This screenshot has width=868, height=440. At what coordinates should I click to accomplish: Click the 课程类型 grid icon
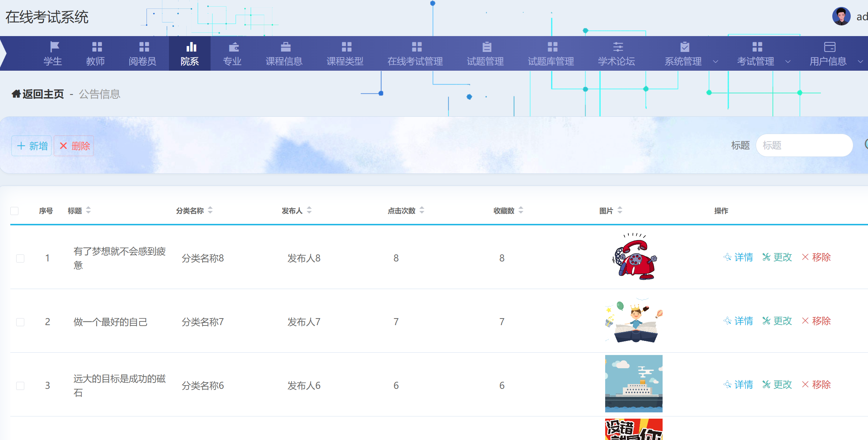345,47
